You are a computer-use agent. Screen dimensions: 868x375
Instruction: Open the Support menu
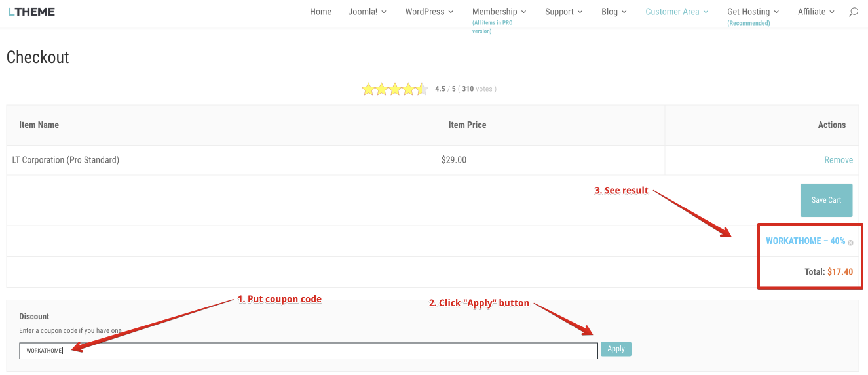point(564,12)
